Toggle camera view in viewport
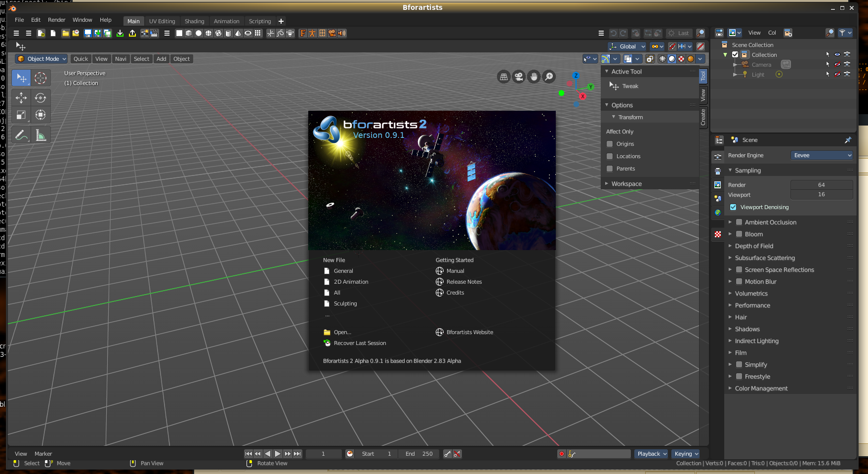Screen dimensions: 868x474 519,77
